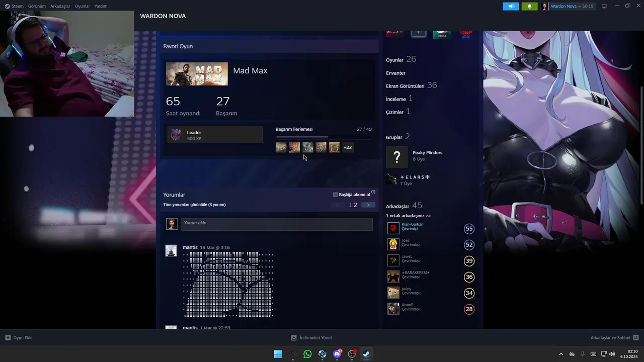Show the +22 more achievements

348,147
